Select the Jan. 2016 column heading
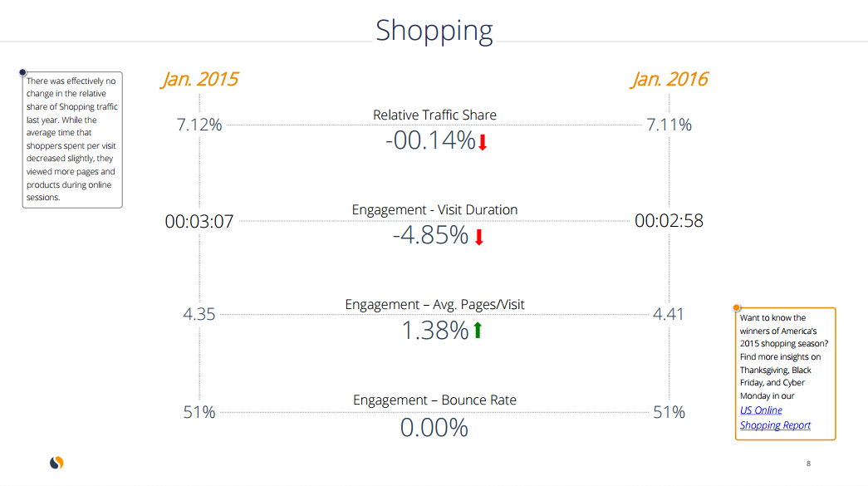868x486 pixels. click(x=669, y=79)
